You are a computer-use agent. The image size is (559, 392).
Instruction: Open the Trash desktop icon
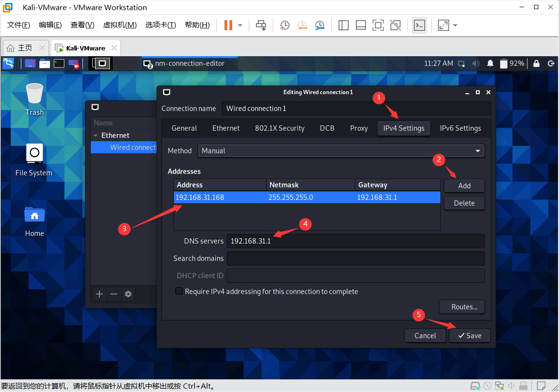point(35,99)
